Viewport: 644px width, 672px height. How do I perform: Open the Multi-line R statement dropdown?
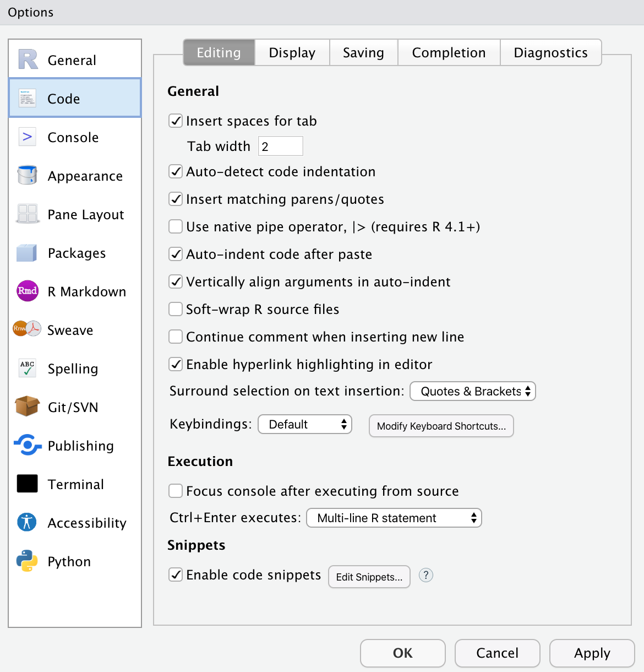tap(394, 518)
